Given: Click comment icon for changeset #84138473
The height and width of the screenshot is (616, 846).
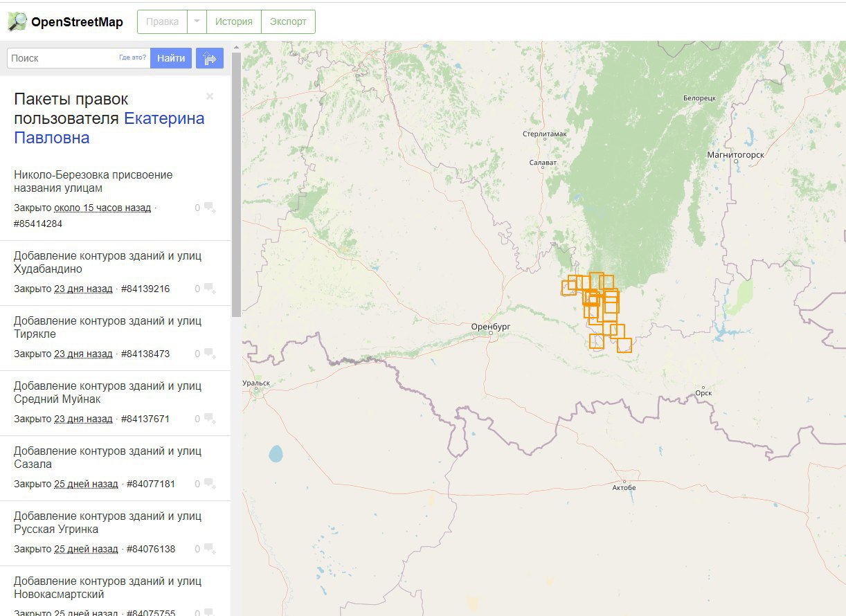Looking at the screenshot, I should (x=210, y=354).
